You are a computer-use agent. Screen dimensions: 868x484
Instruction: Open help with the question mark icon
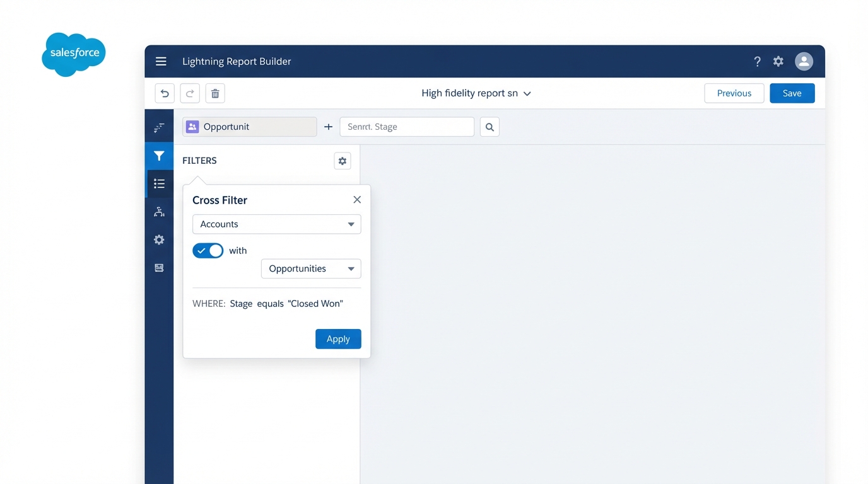[x=757, y=61]
